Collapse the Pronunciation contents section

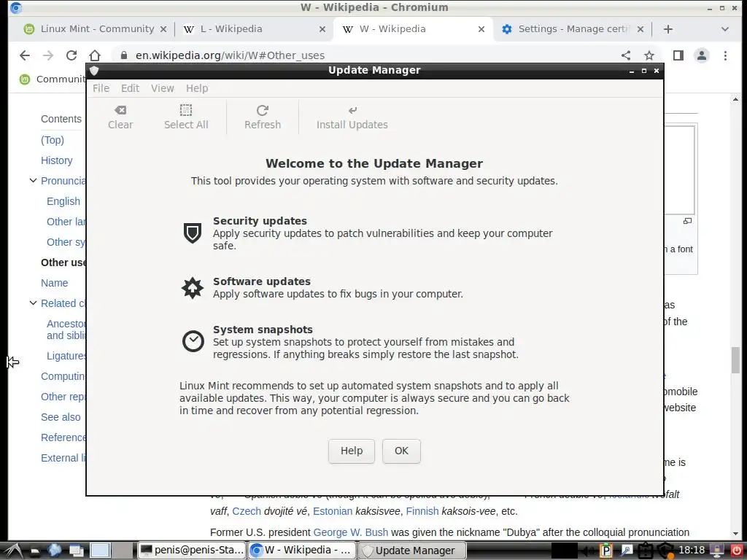click(33, 181)
